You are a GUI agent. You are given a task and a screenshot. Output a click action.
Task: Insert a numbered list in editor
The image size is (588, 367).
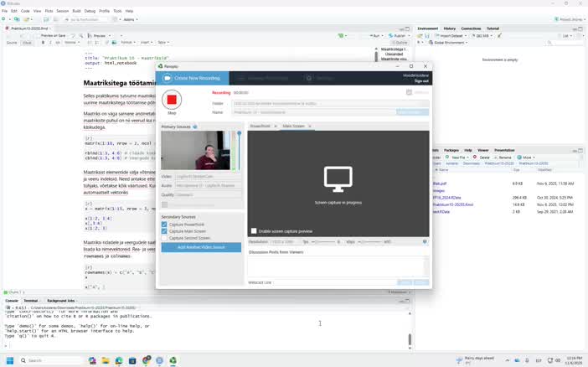pyautogui.click(x=97, y=43)
